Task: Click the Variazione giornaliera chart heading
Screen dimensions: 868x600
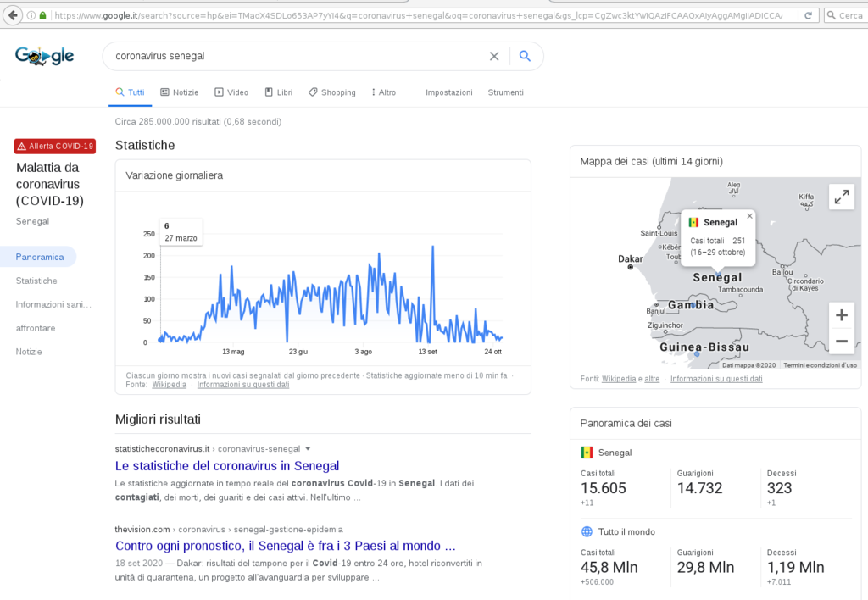Action: [175, 175]
